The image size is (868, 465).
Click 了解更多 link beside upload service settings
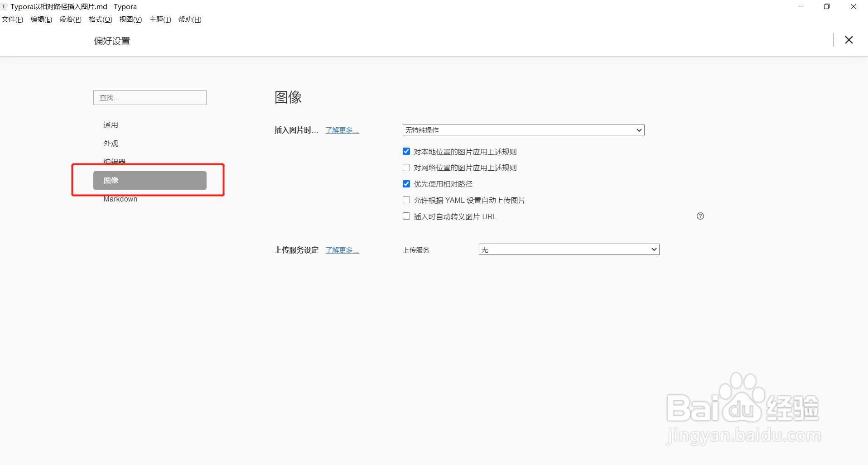click(x=342, y=250)
